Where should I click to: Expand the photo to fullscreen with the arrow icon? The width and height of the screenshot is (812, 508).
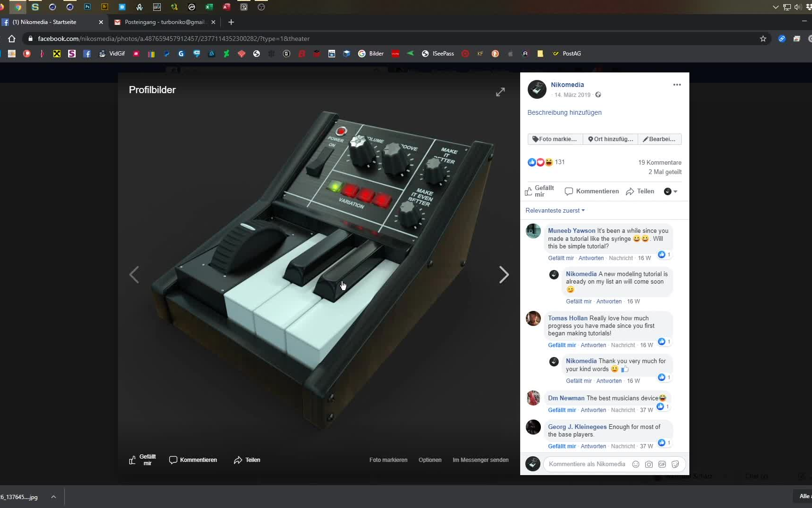coord(500,92)
